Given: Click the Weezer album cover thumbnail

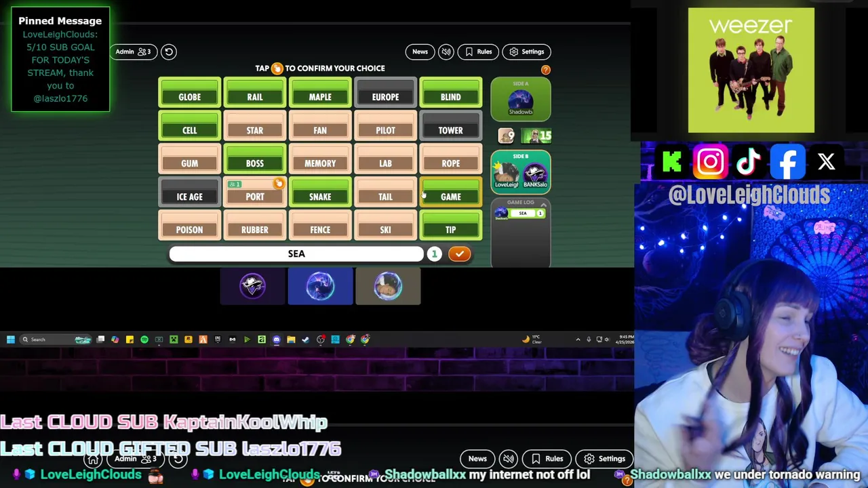Looking at the screenshot, I should tap(751, 70).
